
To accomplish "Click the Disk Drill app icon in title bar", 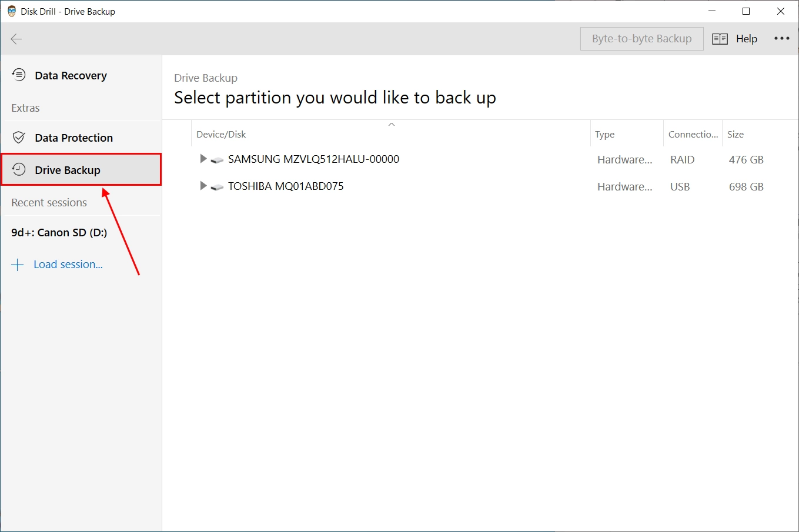I will 11,11.
